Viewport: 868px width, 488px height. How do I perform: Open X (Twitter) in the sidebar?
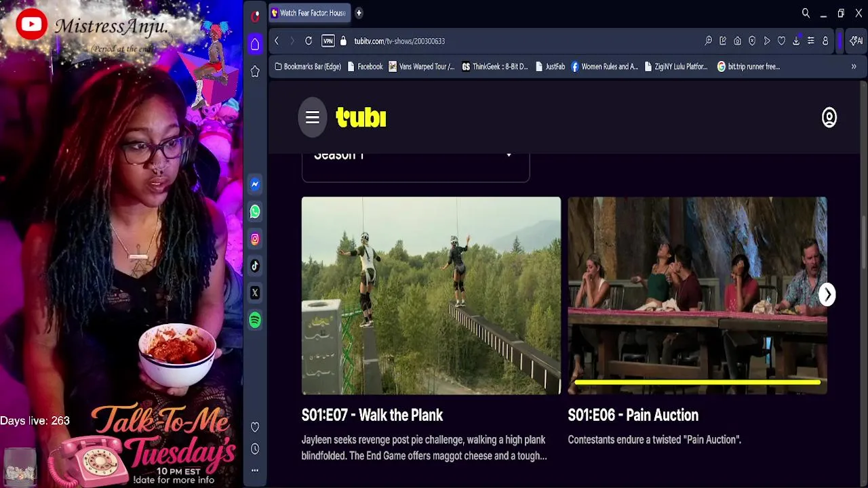click(x=255, y=293)
